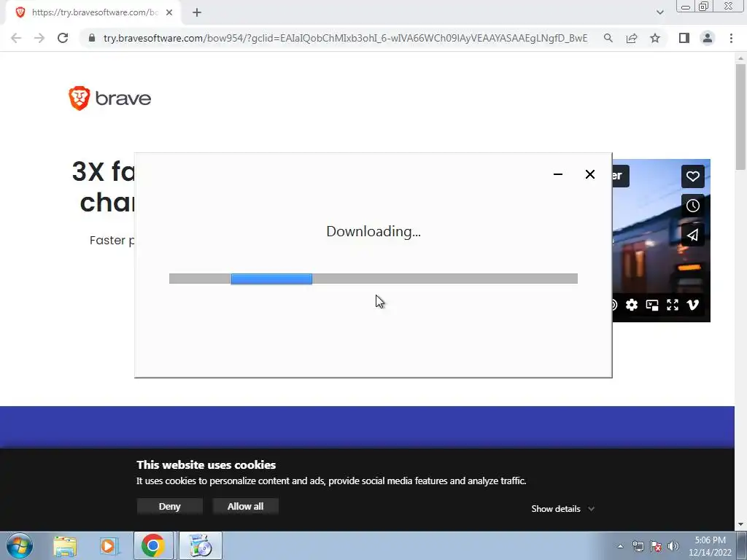Enable picture-in-picture on the video

652,305
